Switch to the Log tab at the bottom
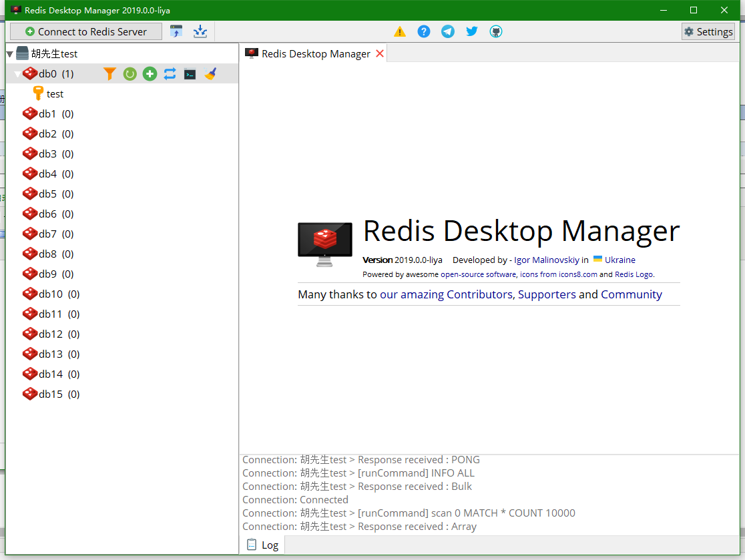Image resolution: width=745 pixels, height=560 pixels. click(x=262, y=545)
